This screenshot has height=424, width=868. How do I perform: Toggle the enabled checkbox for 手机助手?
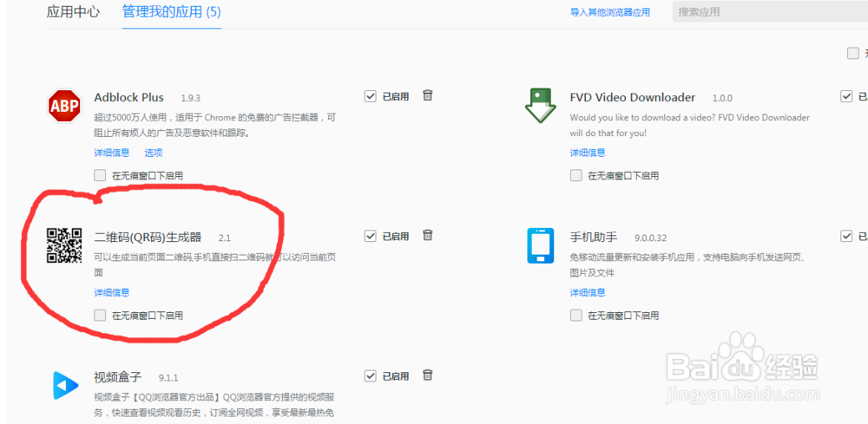pyautogui.click(x=845, y=236)
